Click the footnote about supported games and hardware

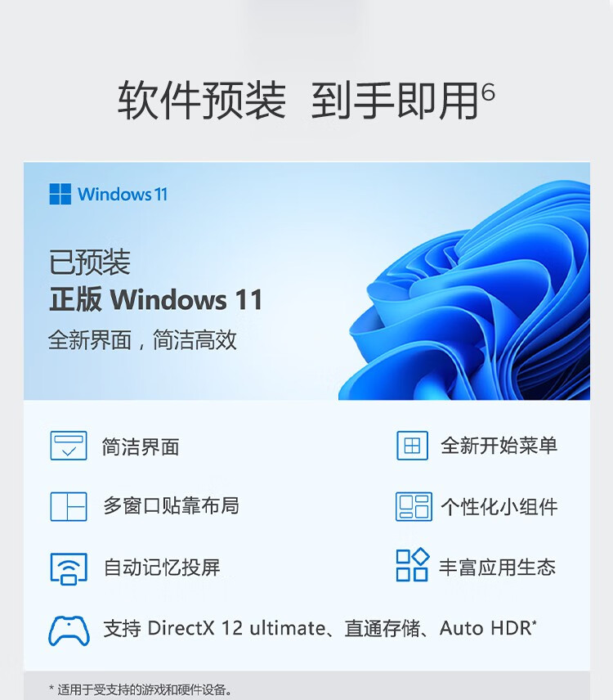141,689
